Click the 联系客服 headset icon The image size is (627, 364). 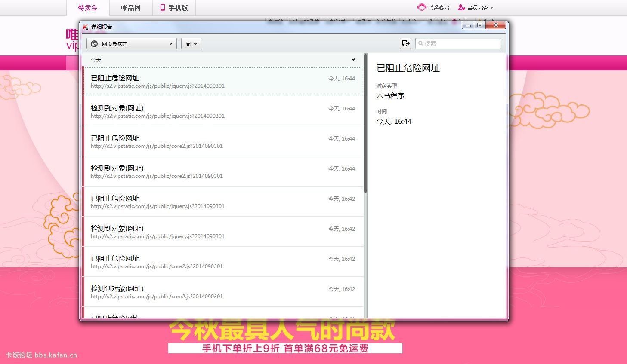point(422,7)
